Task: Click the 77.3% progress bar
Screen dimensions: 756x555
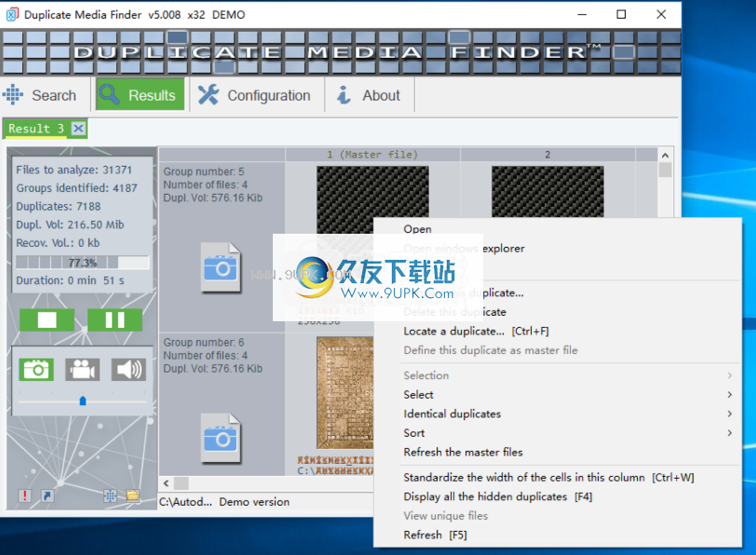Action: tap(83, 263)
